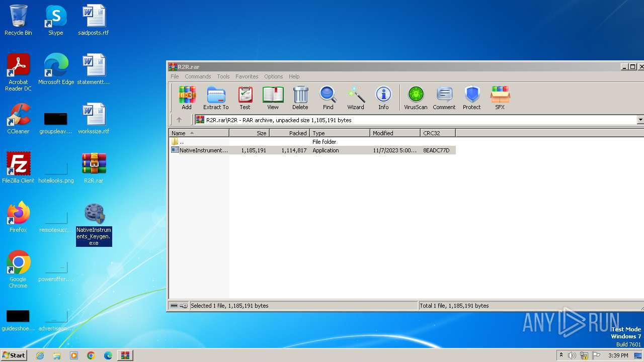Screen dimensions: 644x362
Task: Click CRC32 value 8EADC77D
Action: [x=436, y=150]
